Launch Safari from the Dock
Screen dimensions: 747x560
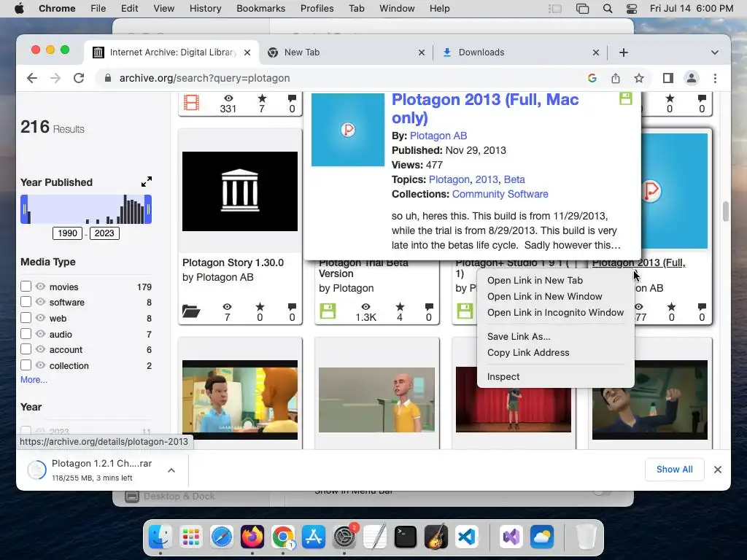point(222,537)
